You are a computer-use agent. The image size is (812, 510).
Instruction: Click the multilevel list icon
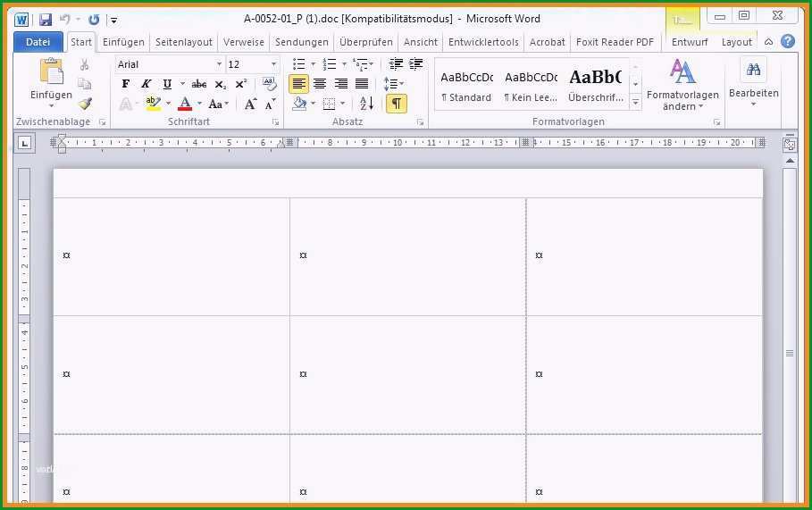click(360, 64)
